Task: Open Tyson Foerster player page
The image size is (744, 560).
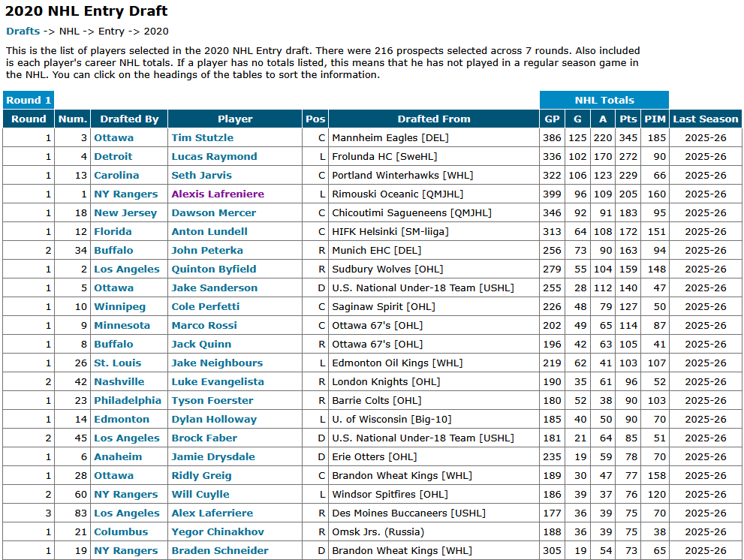Action: (212, 401)
